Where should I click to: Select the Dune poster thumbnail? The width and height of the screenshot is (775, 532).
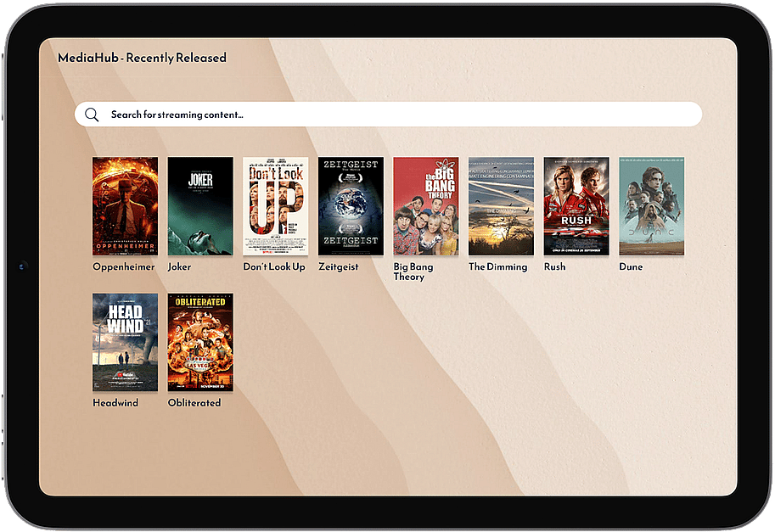(x=651, y=206)
